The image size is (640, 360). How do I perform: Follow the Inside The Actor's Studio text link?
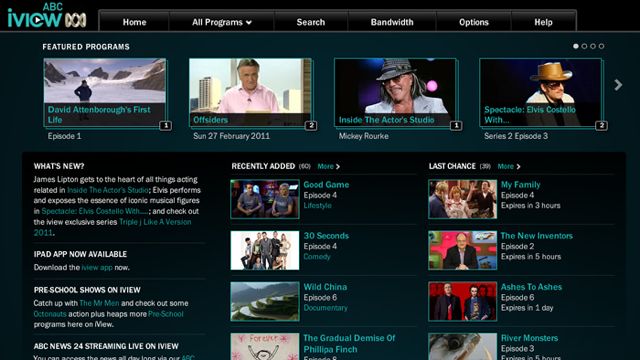pyautogui.click(x=108, y=190)
